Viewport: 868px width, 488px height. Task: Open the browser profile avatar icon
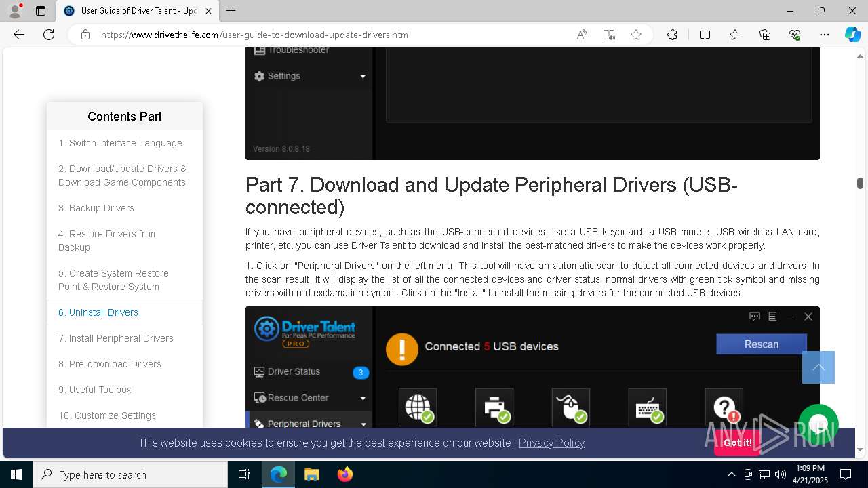coord(15,11)
